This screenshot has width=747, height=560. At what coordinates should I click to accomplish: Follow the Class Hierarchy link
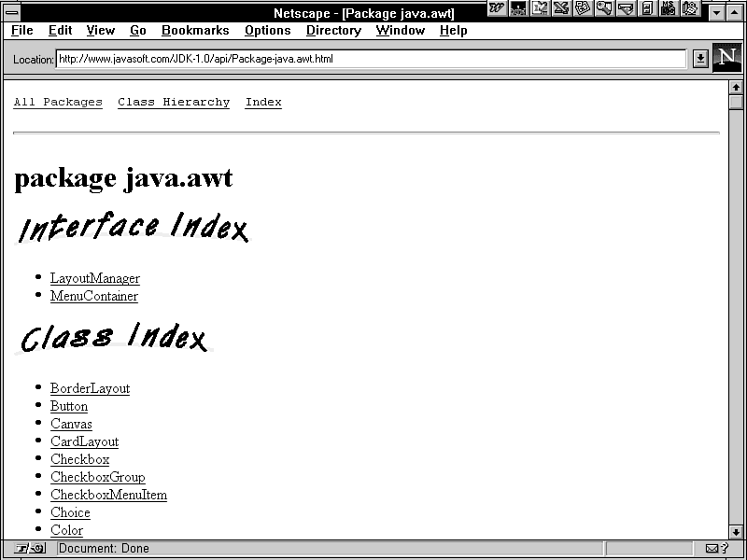coord(174,103)
